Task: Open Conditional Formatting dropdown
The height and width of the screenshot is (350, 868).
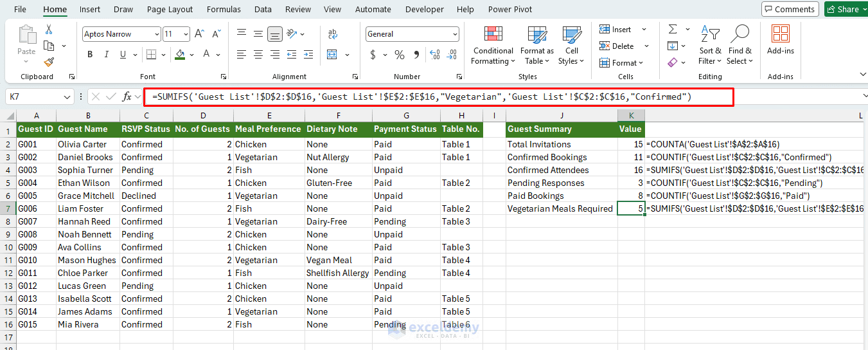Action: click(493, 45)
